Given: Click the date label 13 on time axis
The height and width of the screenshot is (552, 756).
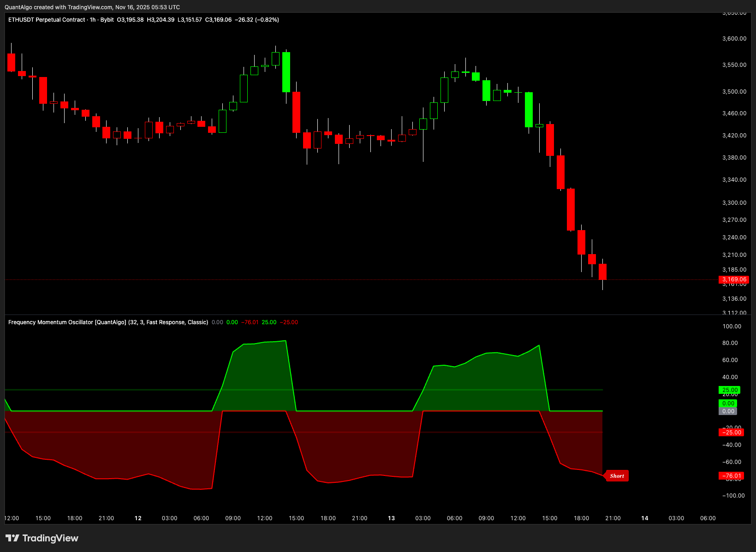Looking at the screenshot, I should (391, 518).
